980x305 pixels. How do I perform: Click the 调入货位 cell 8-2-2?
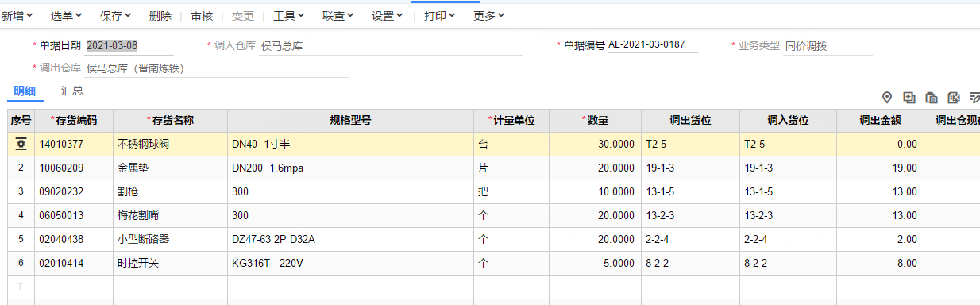click(x=789, y=264)
